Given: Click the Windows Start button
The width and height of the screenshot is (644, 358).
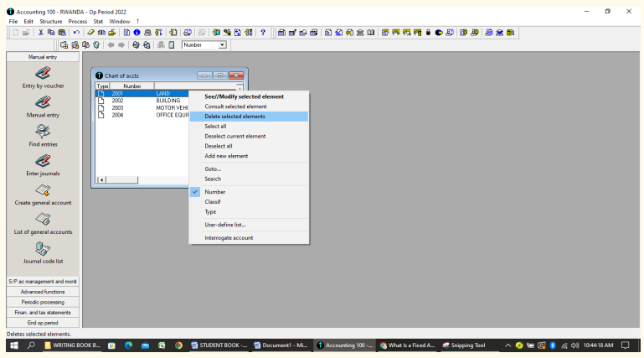Looking at the screenshot, I should [14, 345].
